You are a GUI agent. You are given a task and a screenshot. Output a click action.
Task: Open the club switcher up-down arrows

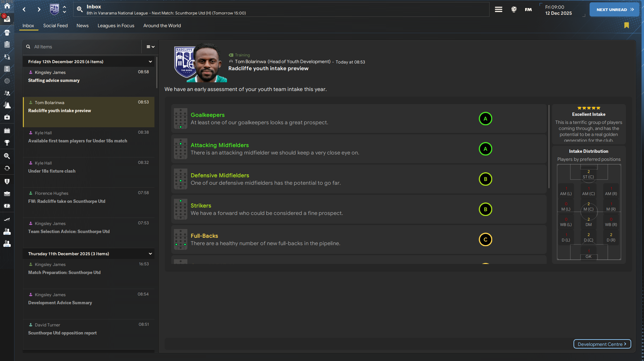pyautogui.click(x=64, y=9)
